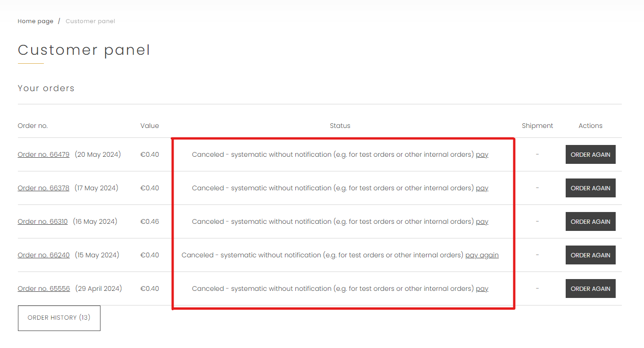Click pay again for order 66240
The width and height of the screenshot is (644, 348).
point(482,255)
